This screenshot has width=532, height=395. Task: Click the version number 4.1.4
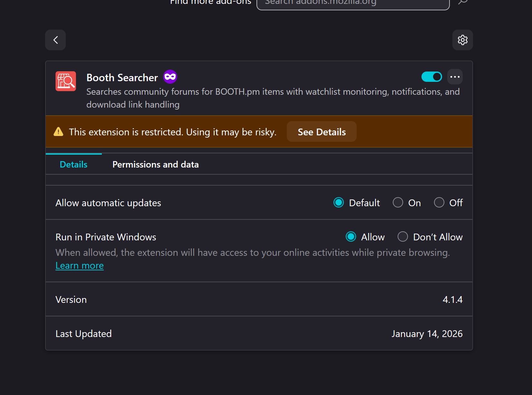pos(452,300)
